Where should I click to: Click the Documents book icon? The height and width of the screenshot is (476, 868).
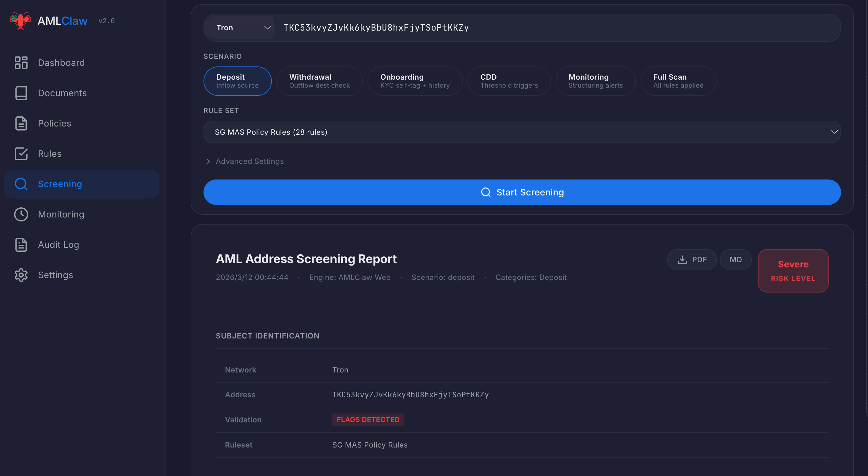point(21,93)
